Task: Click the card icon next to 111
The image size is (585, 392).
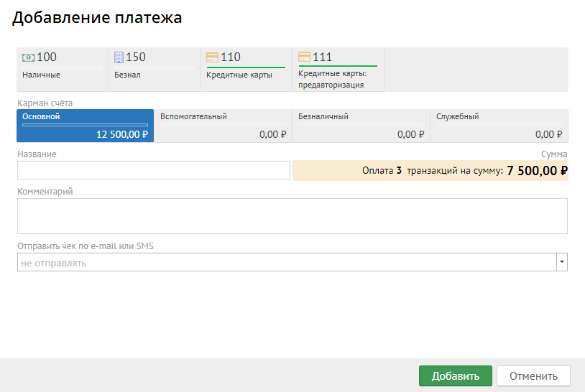Action: pyautogui.click(x=304, y=57)
